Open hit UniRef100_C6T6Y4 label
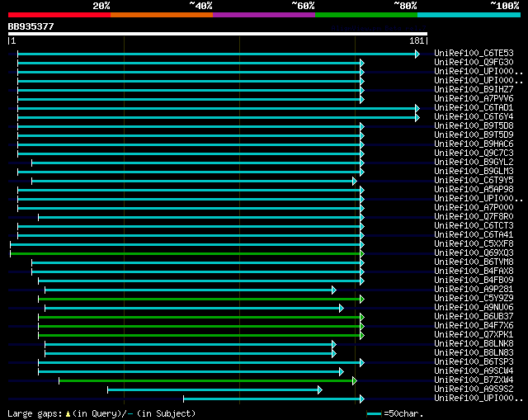Screen dimensions: 528x420 pyautogui.click(x=474, y=117)
